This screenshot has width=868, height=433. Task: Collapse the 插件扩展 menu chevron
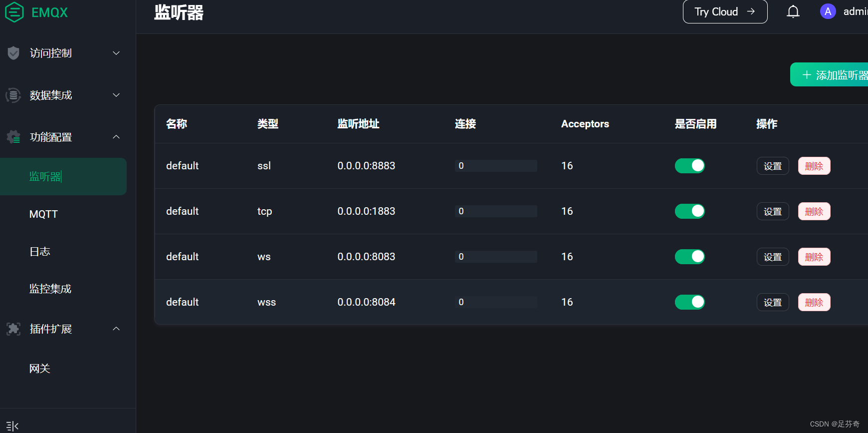pyautogui.click(x=116, y=329)
